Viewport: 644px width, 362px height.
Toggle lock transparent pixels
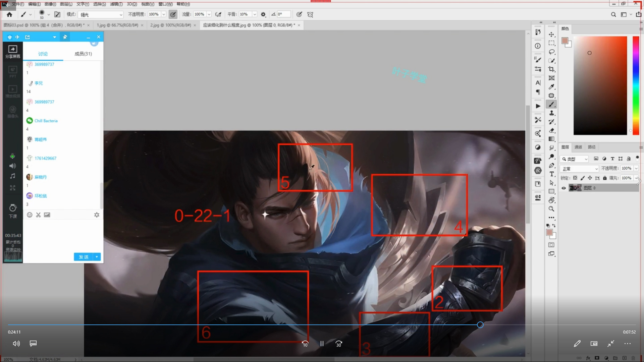click(575, 178)
